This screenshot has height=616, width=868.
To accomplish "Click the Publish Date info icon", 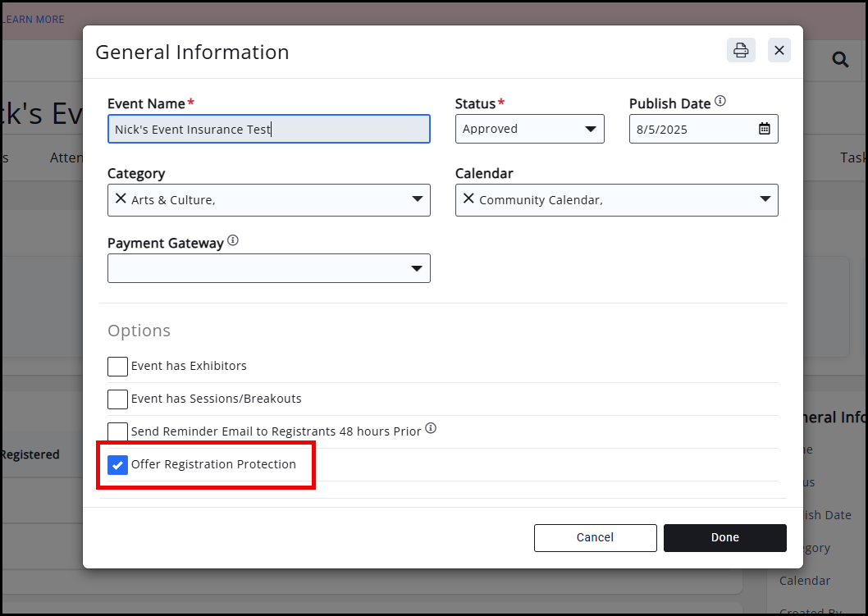I will tap(720, 102).
